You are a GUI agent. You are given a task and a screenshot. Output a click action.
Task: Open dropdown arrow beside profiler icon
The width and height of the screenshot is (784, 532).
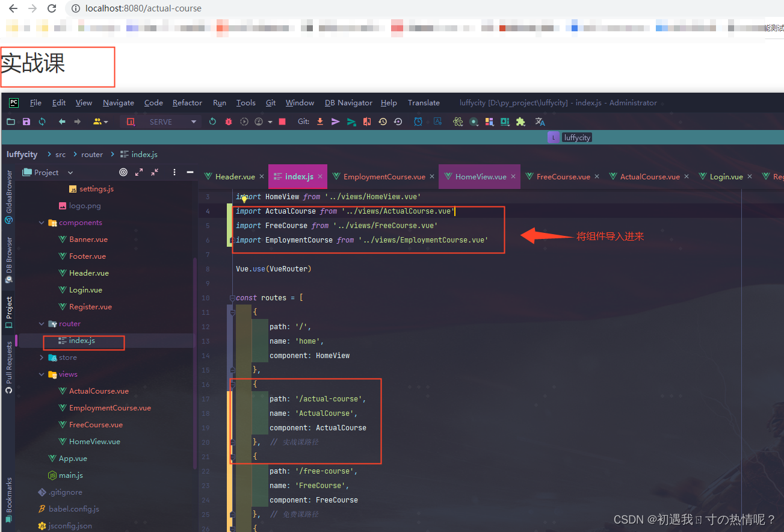click(x=270, y=122)
